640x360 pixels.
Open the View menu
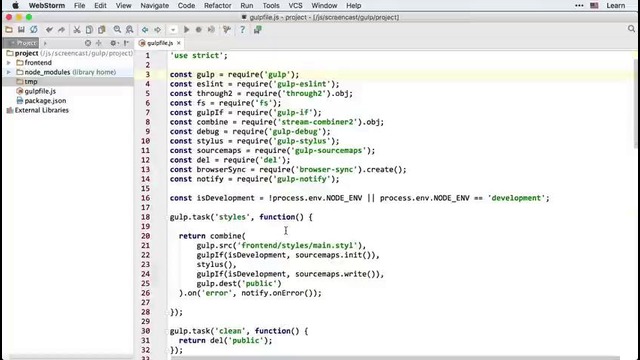(x=123, y=6)
